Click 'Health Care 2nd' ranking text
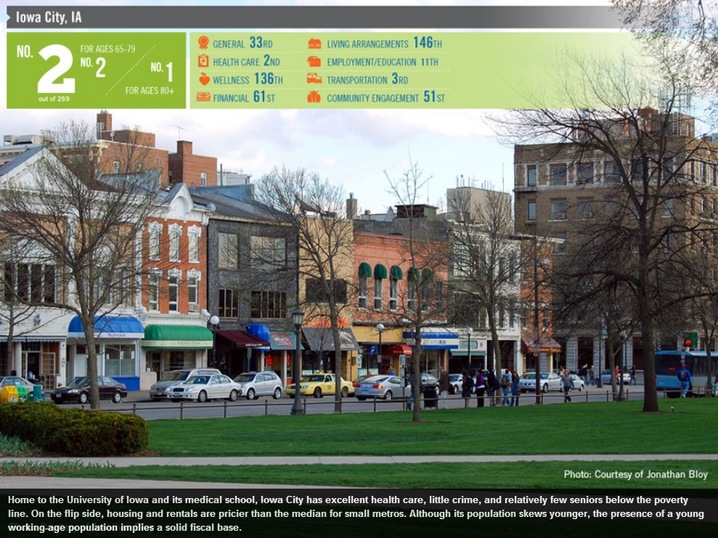718x538 pixels. coord(246,61)
